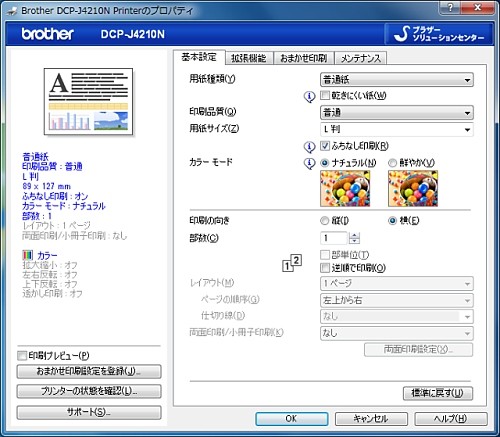Toggle 部単位 collate checkbox
The height and width of the screenshot is (437, 500).
[x=325, y=255]
